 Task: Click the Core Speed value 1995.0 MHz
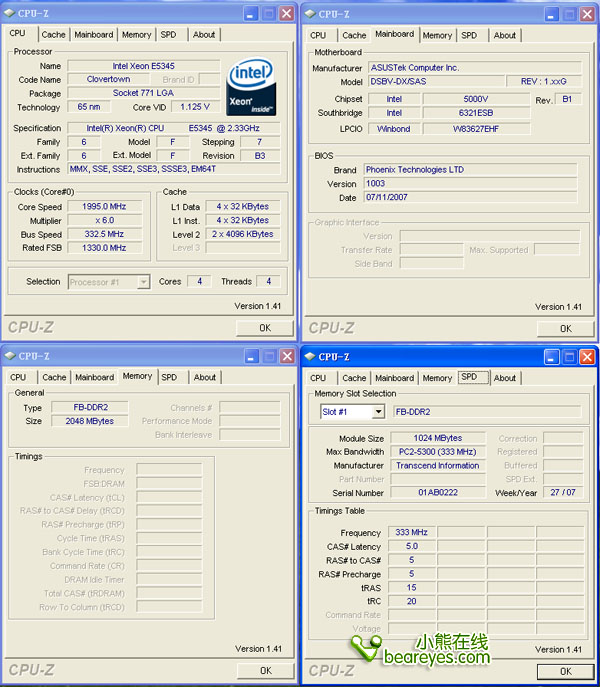click(x=104, y=206)
